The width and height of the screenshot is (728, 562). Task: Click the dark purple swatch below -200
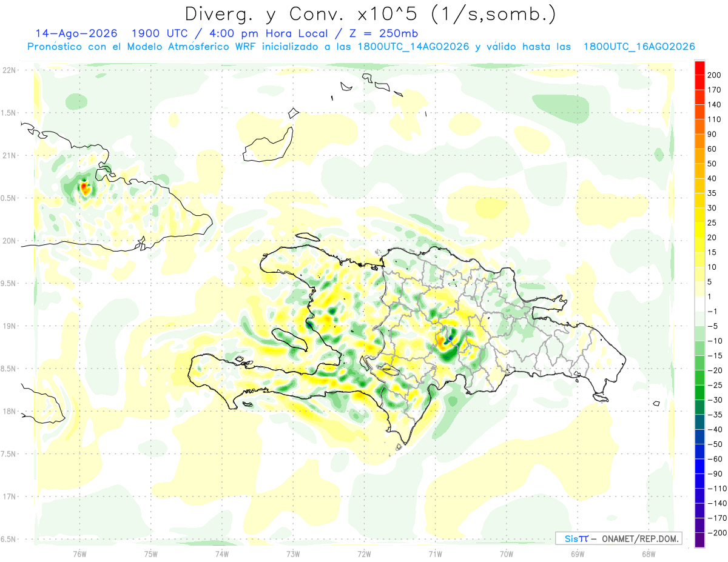699,540
